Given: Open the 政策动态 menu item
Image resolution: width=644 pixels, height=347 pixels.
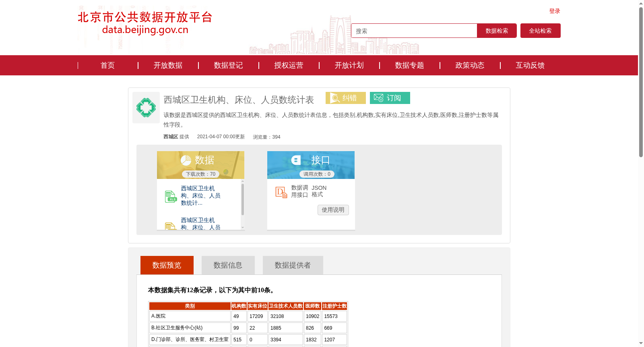Looking at the screenshot, I should (x=470, y=65).
